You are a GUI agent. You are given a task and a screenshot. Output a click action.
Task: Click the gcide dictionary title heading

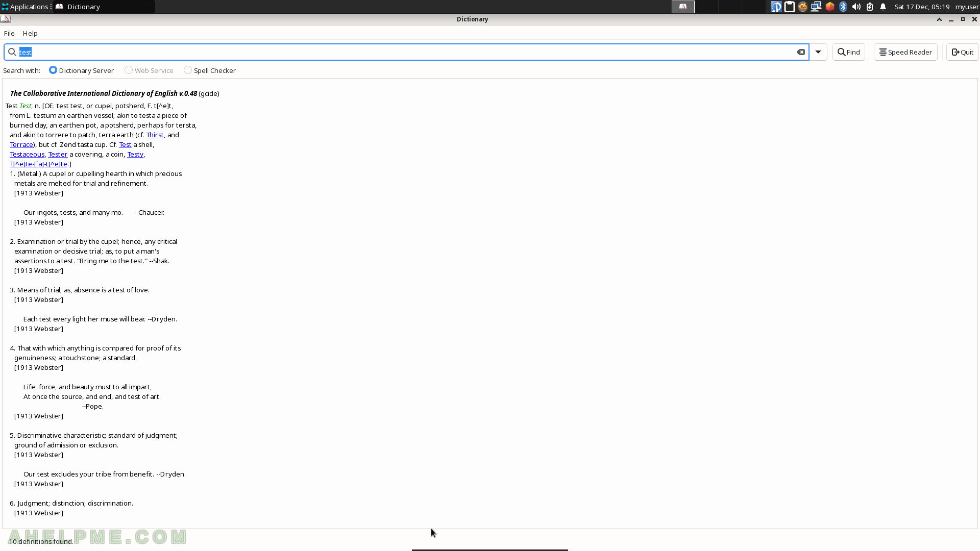[x=114, y=93]
